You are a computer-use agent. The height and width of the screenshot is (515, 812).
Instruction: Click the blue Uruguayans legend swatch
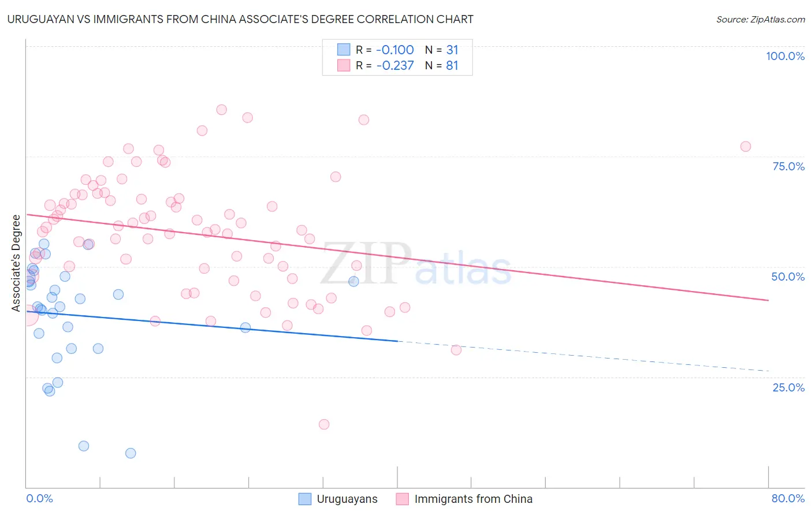coord(305,499)
